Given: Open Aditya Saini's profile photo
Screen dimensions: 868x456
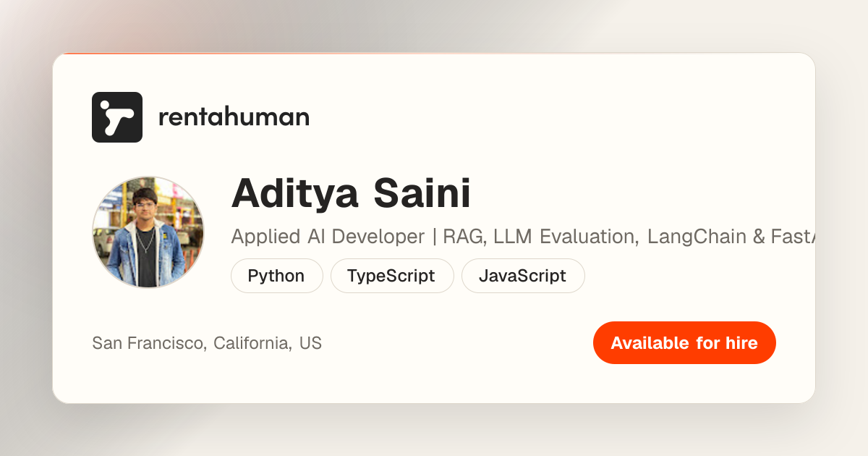Looking at the screenshot, I should pos(148,232).
